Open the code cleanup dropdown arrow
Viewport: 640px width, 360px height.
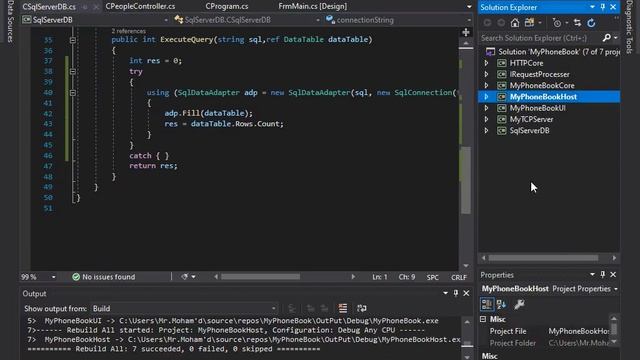coord(193,277)
